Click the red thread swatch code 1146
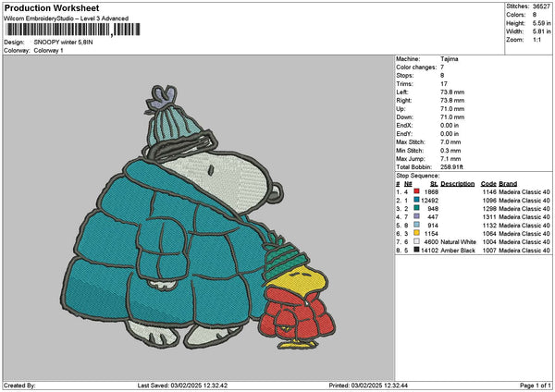This screenshot has width=555, height=392. (416, 191)
